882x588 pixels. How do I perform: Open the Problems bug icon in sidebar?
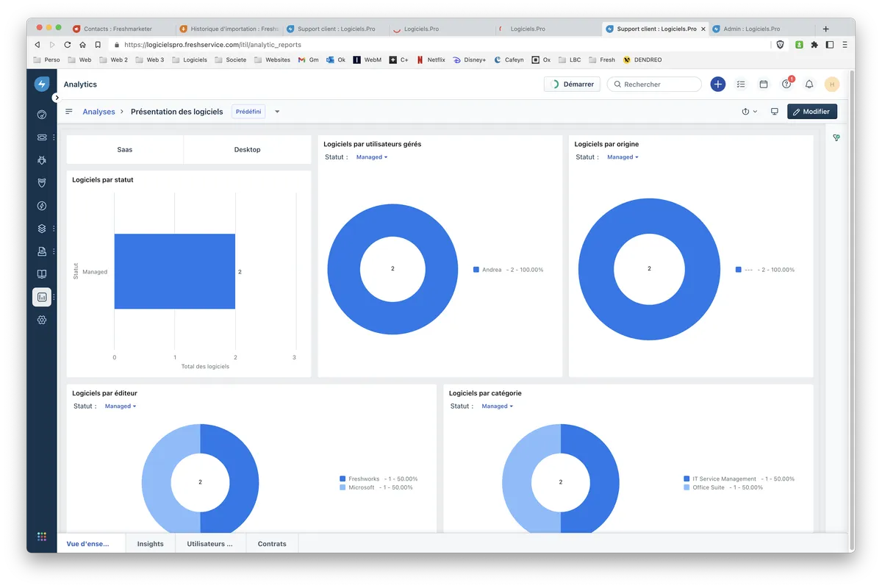[x=42, y=160]
